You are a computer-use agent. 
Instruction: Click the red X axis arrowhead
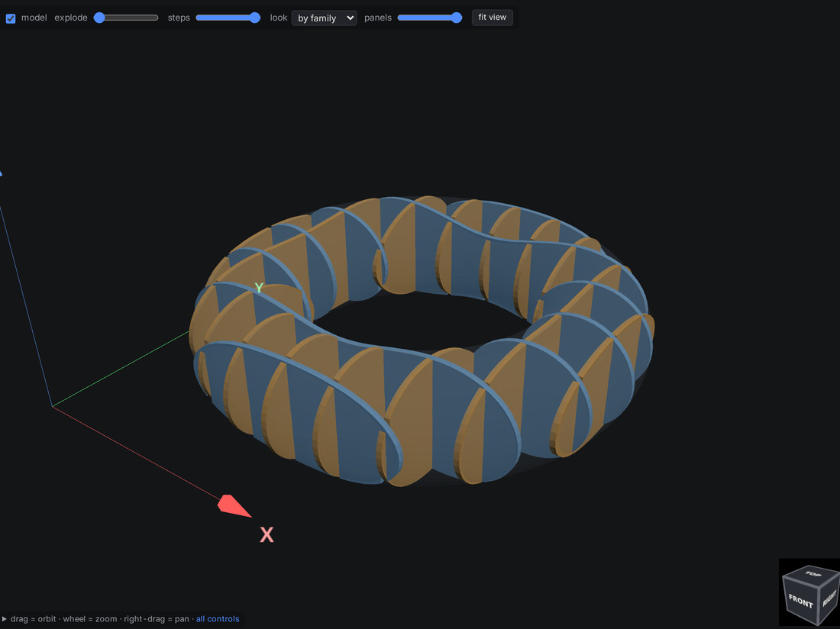[x=234, y=505]
